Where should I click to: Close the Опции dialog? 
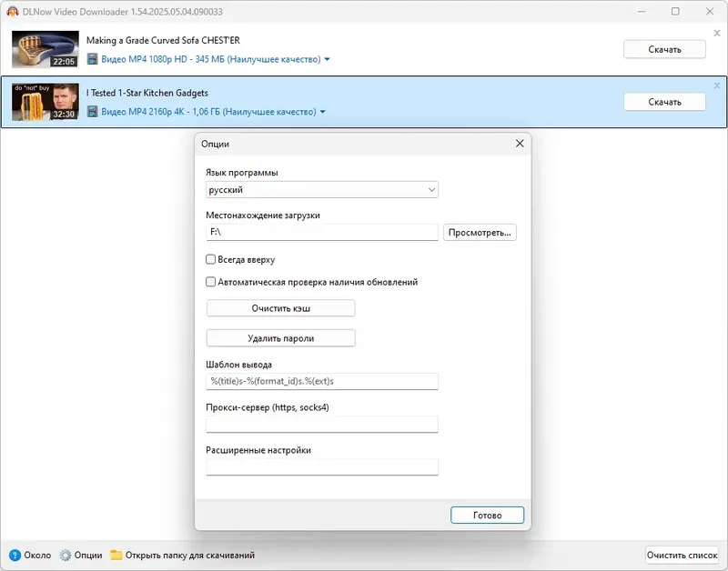(x=520, y=144)
